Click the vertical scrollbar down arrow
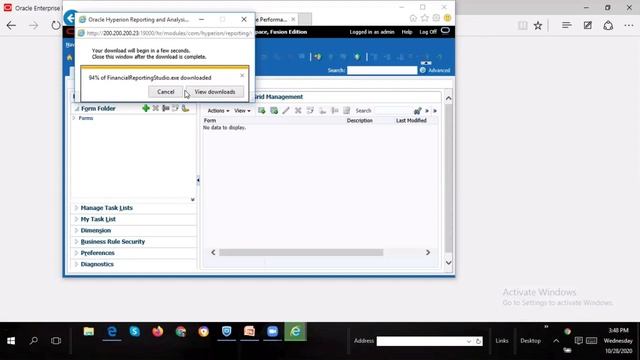 click(x=448, y=263)
